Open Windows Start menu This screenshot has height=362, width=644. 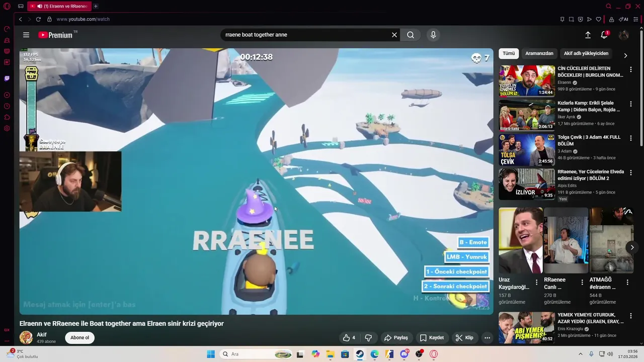coord(211,354)
